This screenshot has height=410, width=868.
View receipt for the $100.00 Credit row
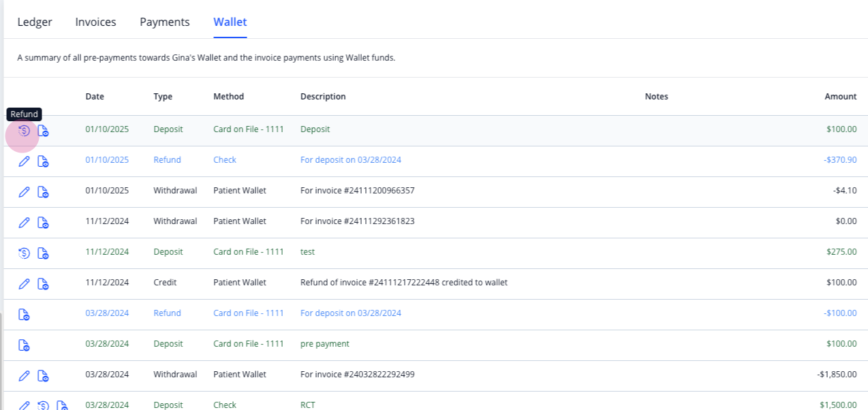[43, 284]
